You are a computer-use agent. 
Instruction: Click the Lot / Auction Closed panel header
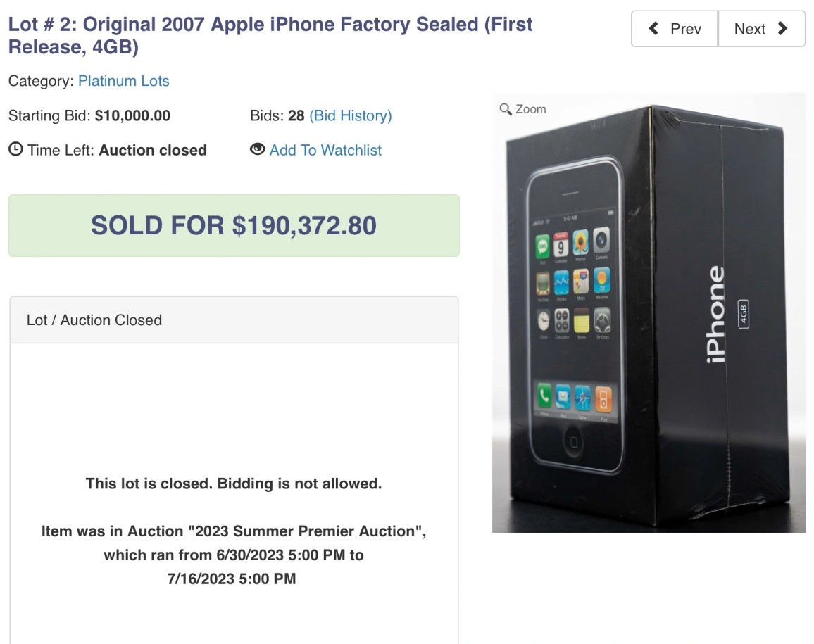pyautogui.click(x=234, y=320)
